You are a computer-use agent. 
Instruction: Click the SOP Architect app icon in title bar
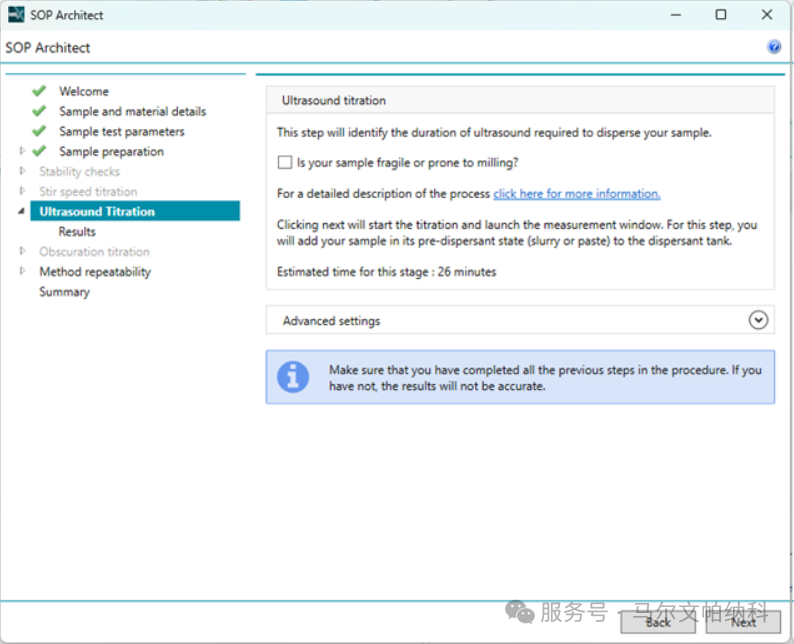(x=16, y=15)
